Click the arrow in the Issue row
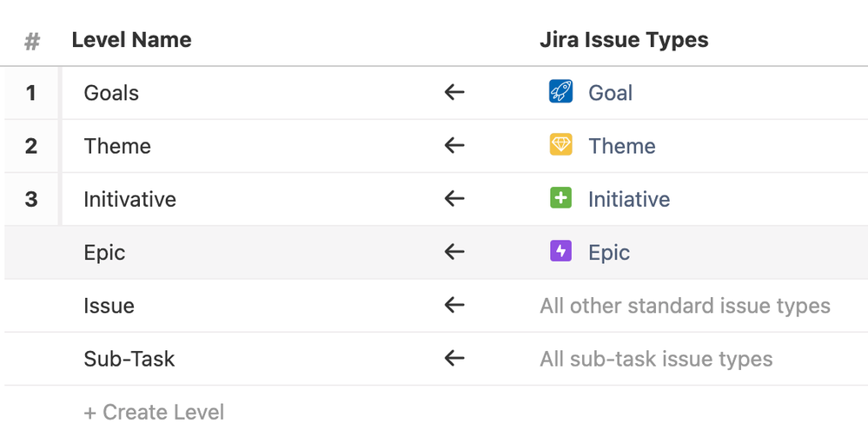Image resolution: width=868 pixels, height=430 pixels. [454, 305]
